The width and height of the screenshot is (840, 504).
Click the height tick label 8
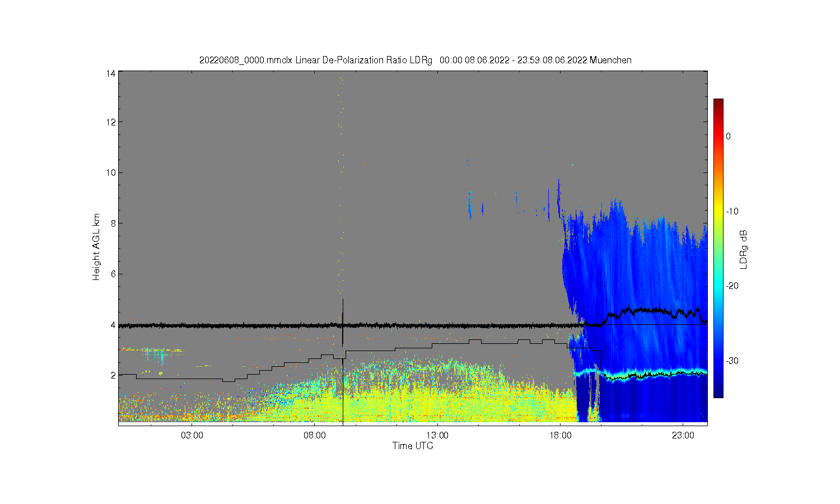114,223
